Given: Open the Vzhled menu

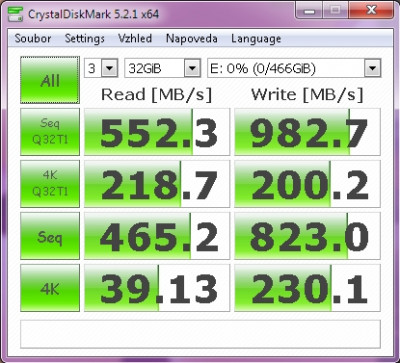Looking at the screenshot, I should [x=135, y=38].
